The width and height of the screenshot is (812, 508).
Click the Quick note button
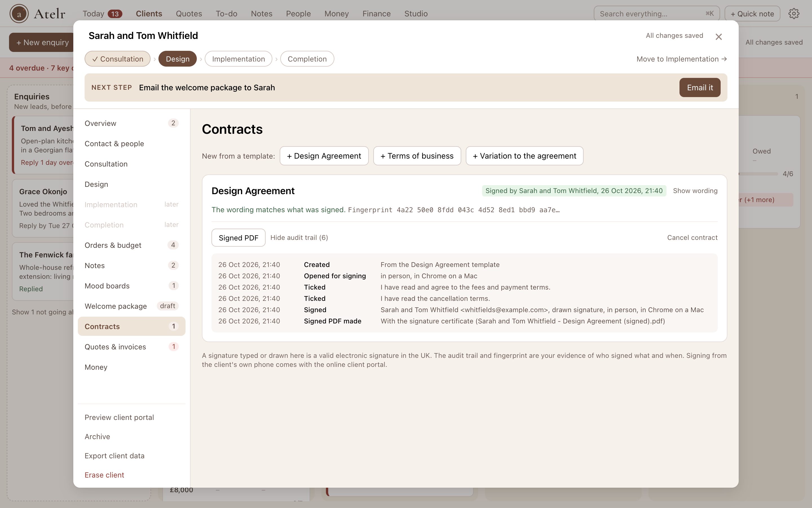(752, 14)
